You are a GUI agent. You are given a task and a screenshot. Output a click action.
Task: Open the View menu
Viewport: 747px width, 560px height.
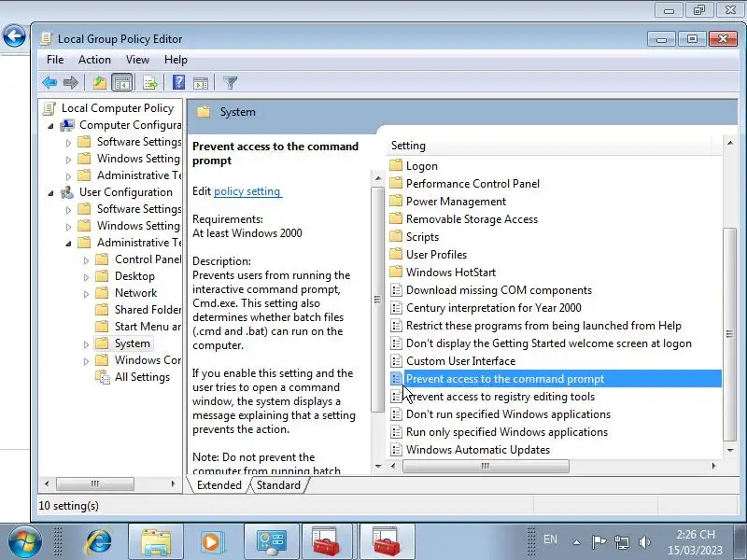pos(137,60)
